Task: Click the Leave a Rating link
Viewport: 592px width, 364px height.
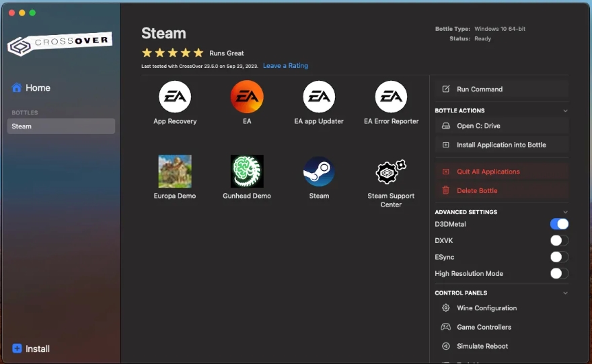Action: [x=285, y=66]
